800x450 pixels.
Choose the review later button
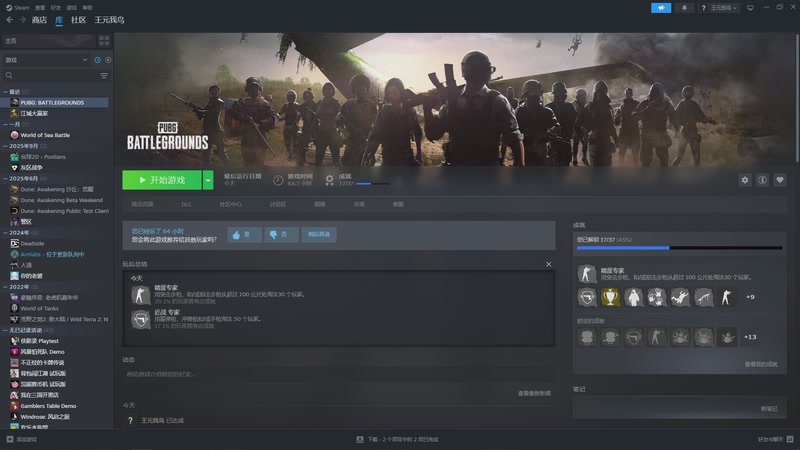(x=319, y=235)
